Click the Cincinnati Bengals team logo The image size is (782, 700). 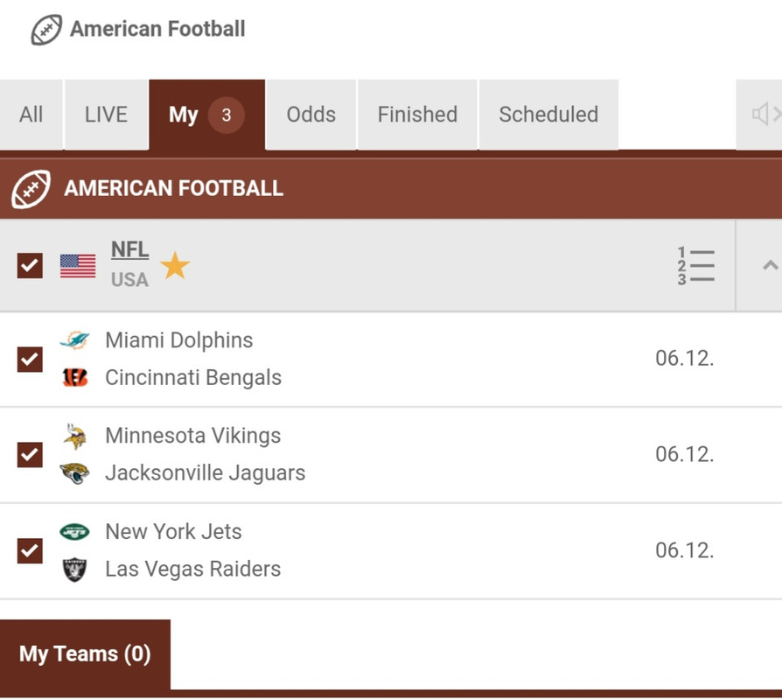tap(75, 378)
